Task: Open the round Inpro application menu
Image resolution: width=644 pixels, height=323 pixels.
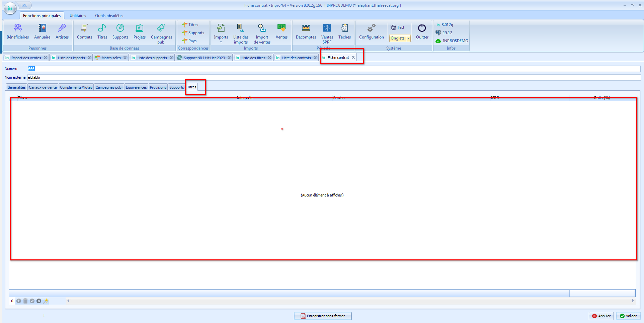Action: [x=10, y=8]
